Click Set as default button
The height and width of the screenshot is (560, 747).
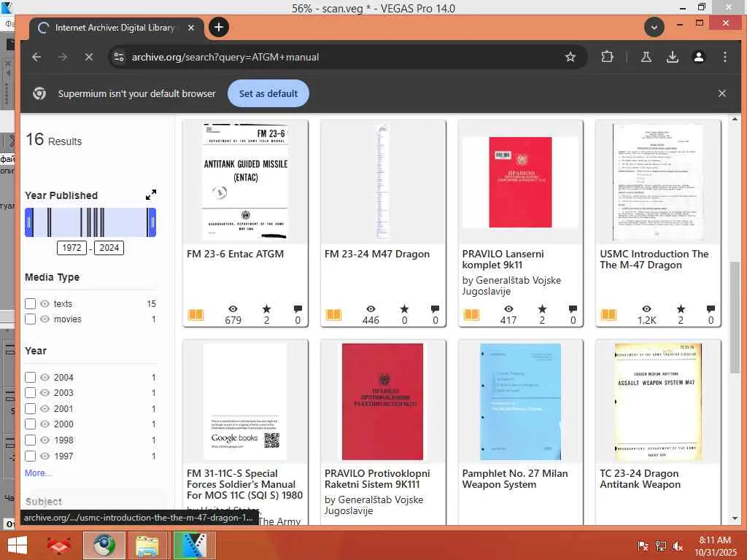tap(268, 93)
